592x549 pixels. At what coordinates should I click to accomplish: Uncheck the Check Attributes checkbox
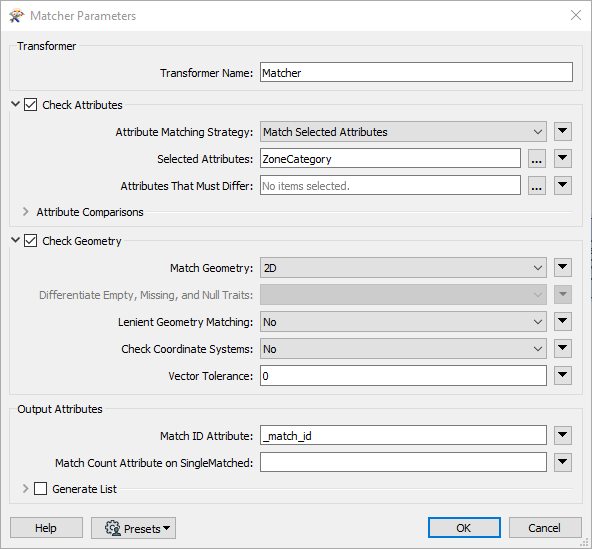point(31,105)
